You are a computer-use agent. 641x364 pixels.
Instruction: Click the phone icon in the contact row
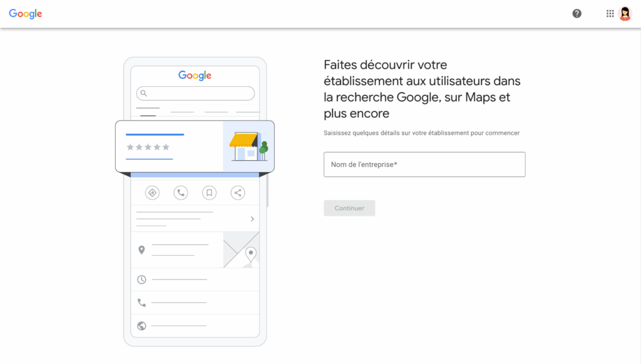(141, 302)
